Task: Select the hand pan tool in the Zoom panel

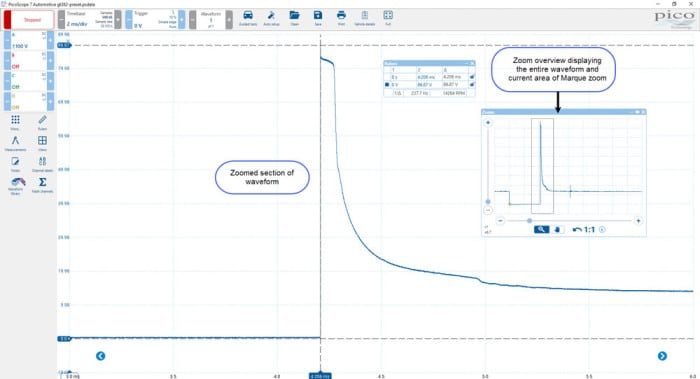Action: [x=557, y=229]
